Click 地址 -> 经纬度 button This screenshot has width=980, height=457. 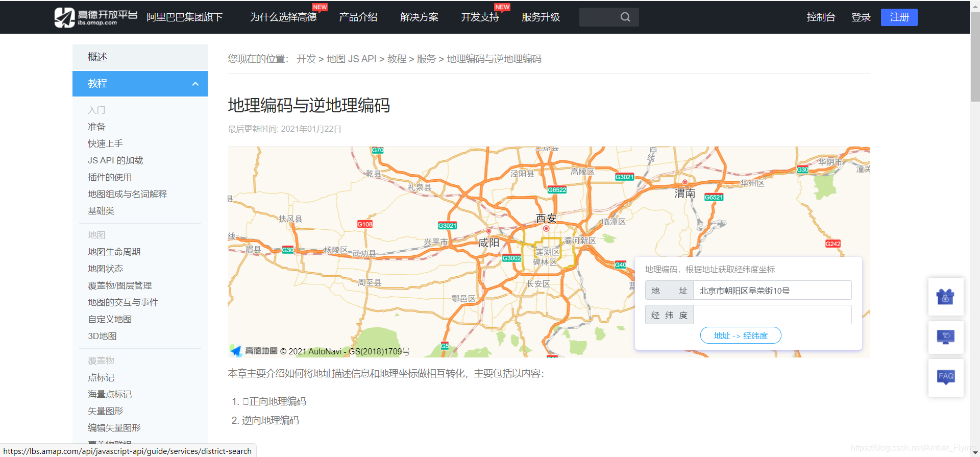(741, 335)
